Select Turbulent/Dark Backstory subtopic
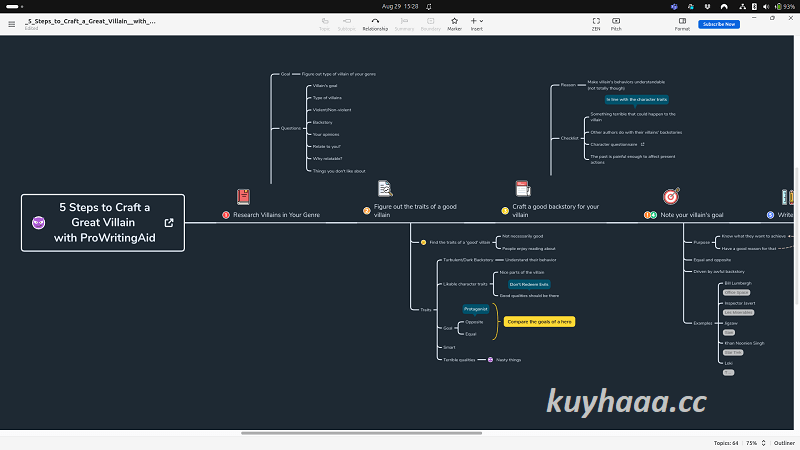800x450 pixels. coord(468,260)
